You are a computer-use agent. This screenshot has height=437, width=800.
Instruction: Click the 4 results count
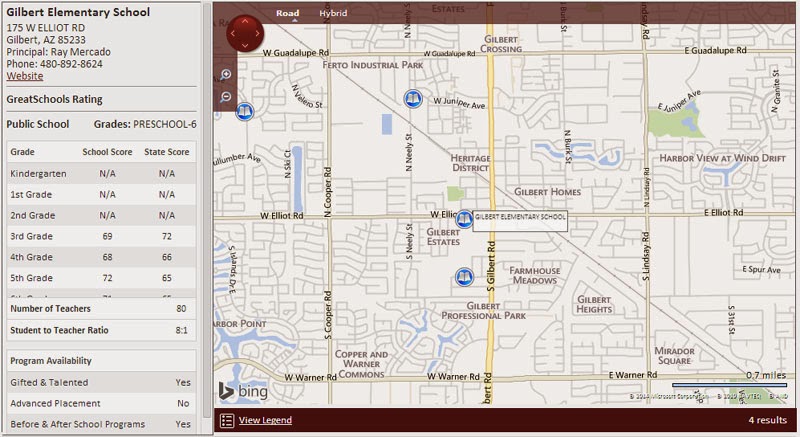click(x=767, y=420)
